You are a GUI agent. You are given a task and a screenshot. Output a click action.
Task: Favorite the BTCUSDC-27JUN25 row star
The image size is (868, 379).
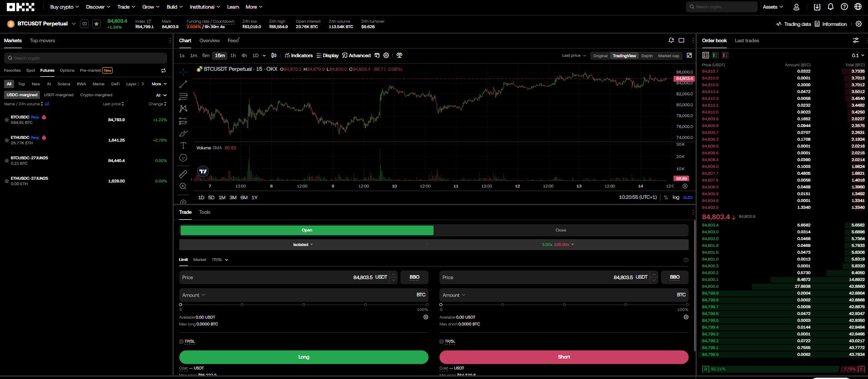coord(6,161)
